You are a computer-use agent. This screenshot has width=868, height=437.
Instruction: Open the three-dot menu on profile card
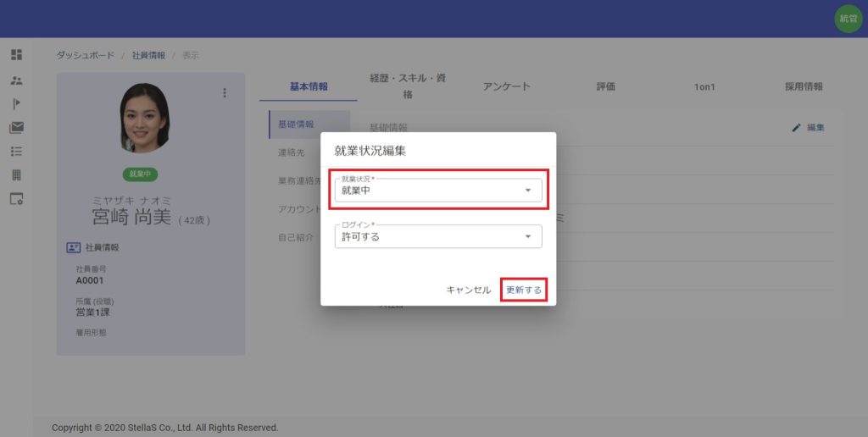pyautogui.click(x=225, y=93)
